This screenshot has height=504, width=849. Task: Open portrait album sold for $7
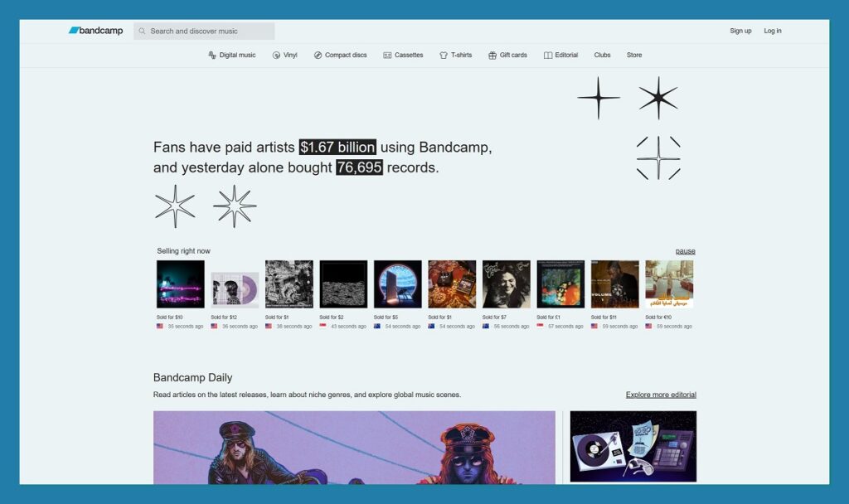coord(507,284)
